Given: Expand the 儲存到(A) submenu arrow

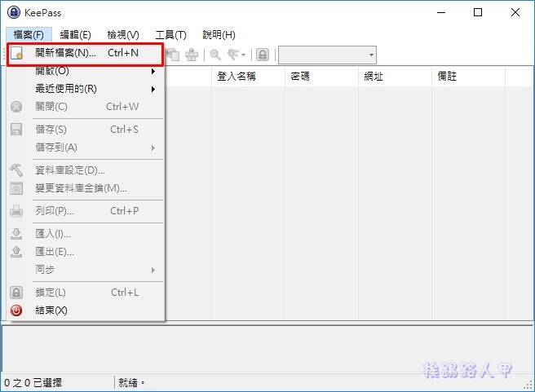Looking at the screenshot, I should pos(153,148).
